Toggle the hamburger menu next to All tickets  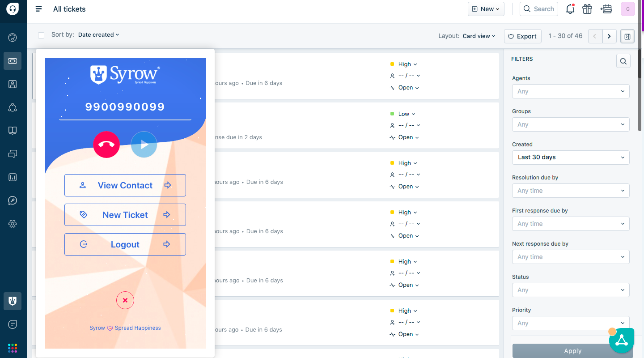[x=39, y=9]
